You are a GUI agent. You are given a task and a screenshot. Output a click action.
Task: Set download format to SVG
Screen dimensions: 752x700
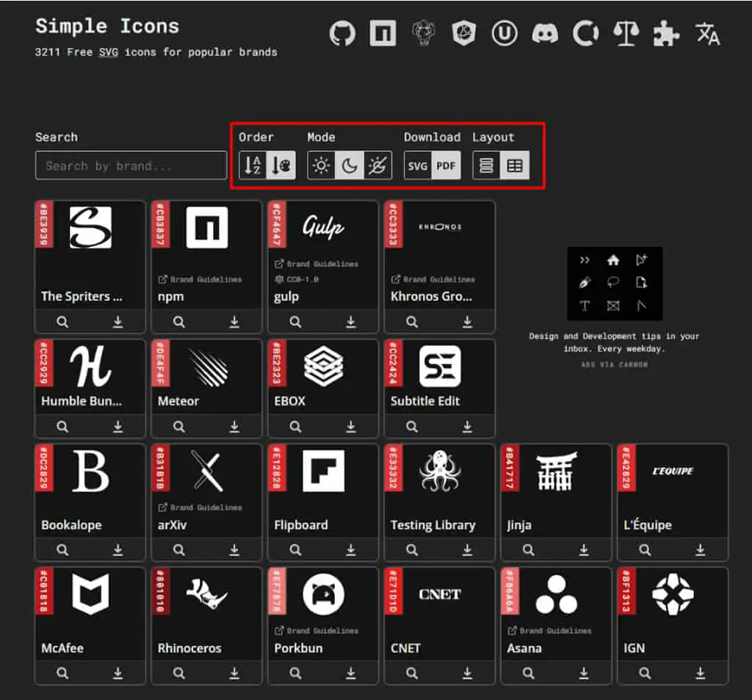[x=418, y=165]
